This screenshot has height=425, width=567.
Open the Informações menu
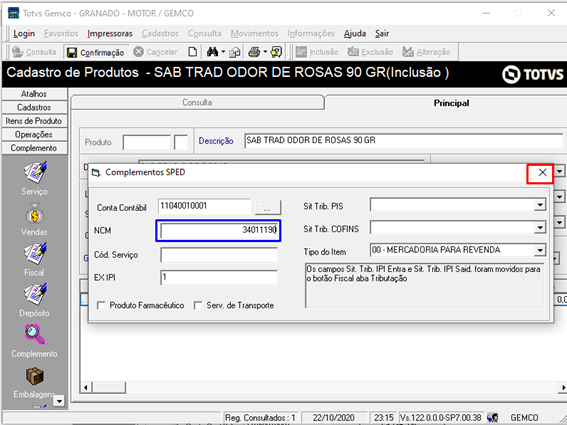click(311, 34)
